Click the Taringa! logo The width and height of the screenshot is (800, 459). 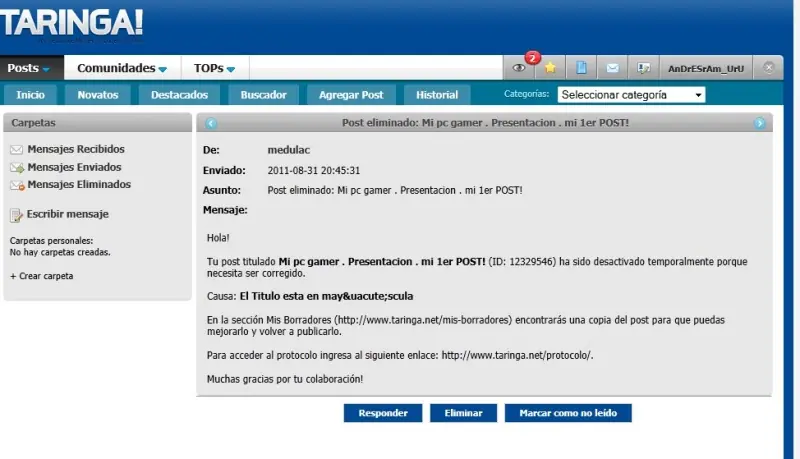tap(71, 23)
